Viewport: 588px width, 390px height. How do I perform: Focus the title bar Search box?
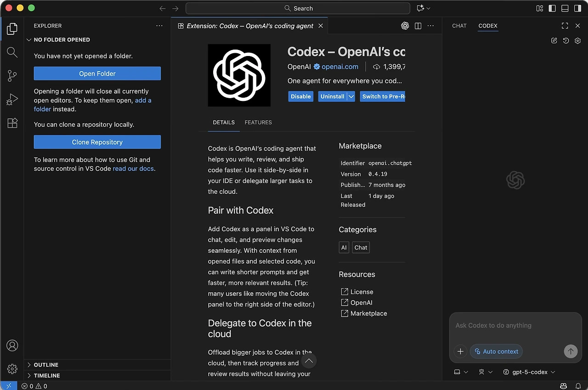(x=298, y=8)
